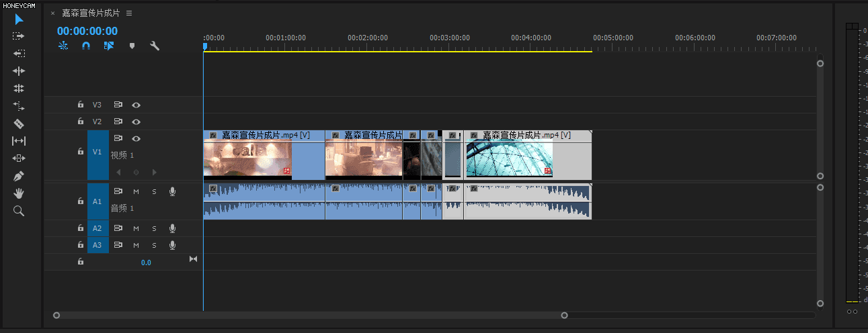Open timeline display settings wrench
This screenshot has height=333, width=868.
154,46
